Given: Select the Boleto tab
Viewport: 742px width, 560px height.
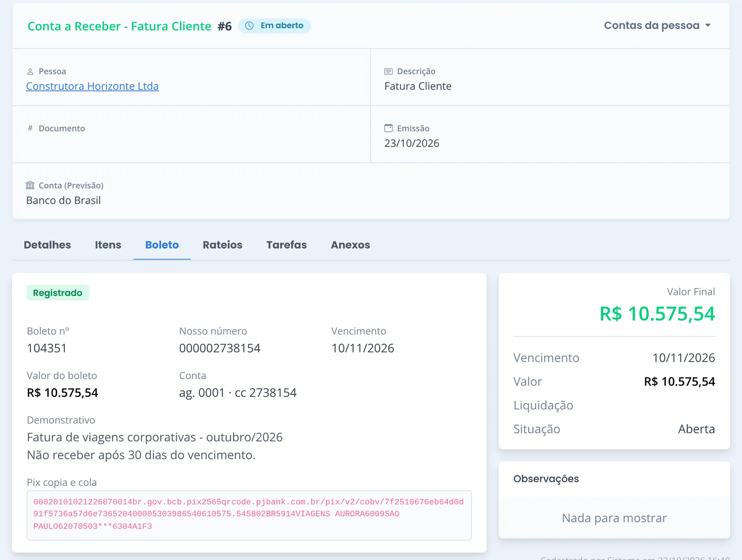Looking at the screenshot, I should click(x=162, y=245).
